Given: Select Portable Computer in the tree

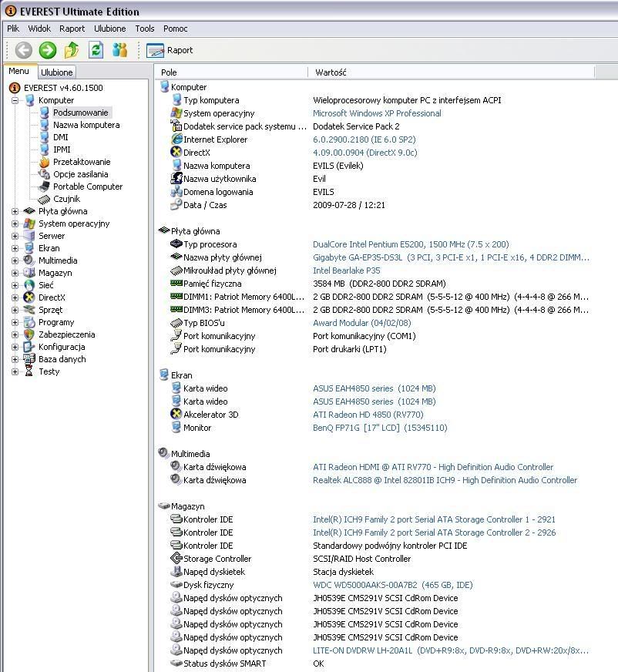Looking at the screenshot, I should tap(87, 186).
